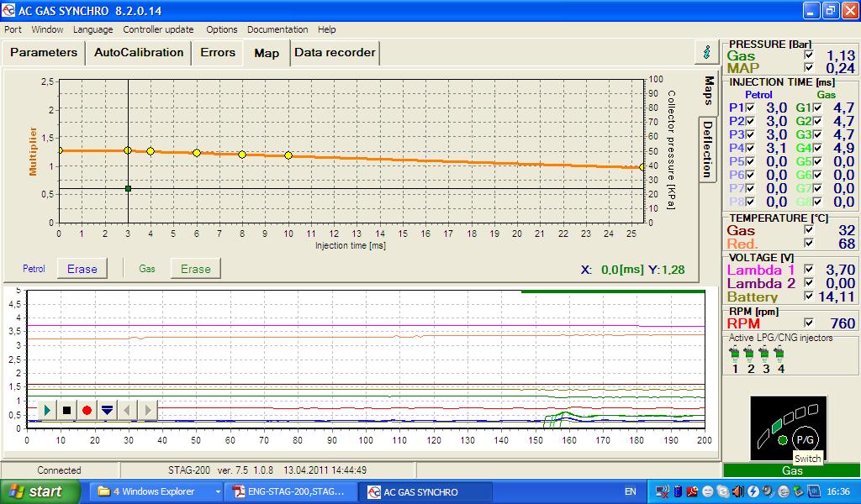Click the blue keypad tray icon
Viewport: 861px width, 504px height.
click(x=814, y=491)
